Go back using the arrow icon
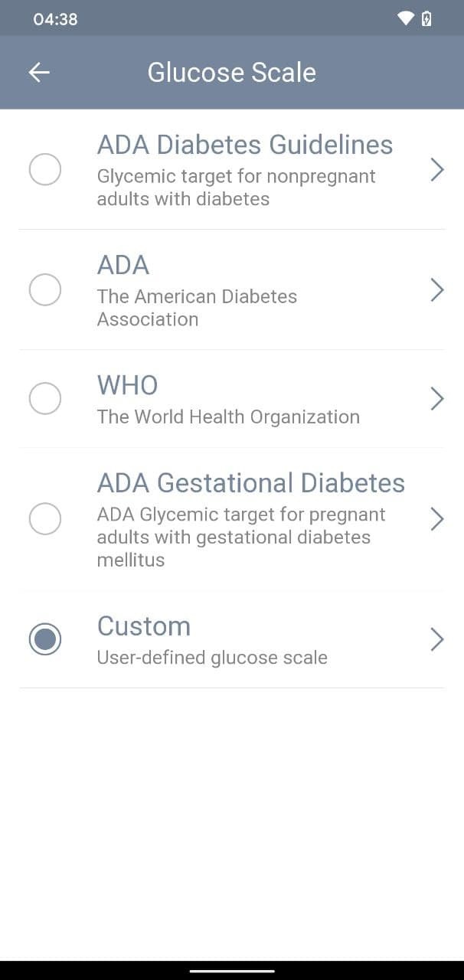 click(x=39, y=72)
